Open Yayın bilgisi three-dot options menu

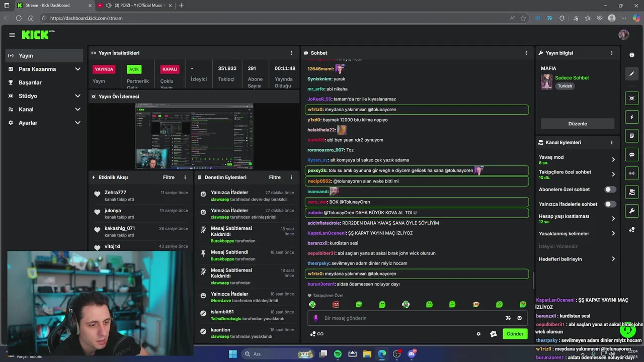point(612,53)
